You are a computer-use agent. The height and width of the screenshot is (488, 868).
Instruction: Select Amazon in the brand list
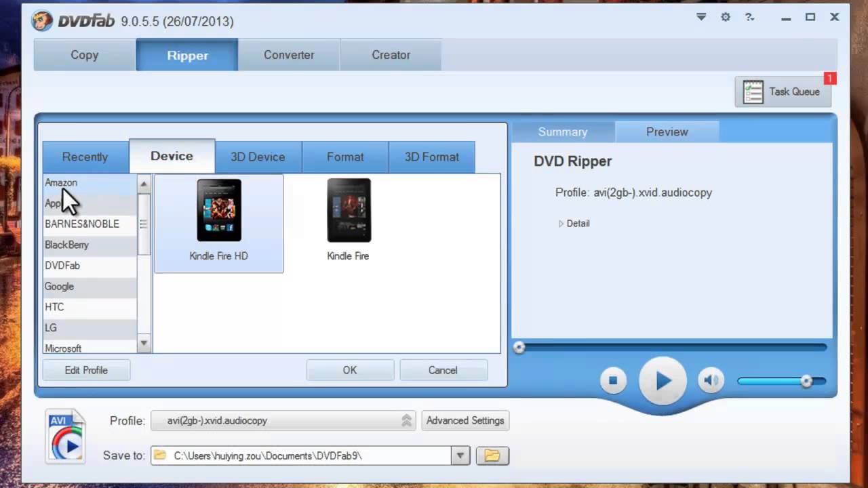tap(90, 182)
